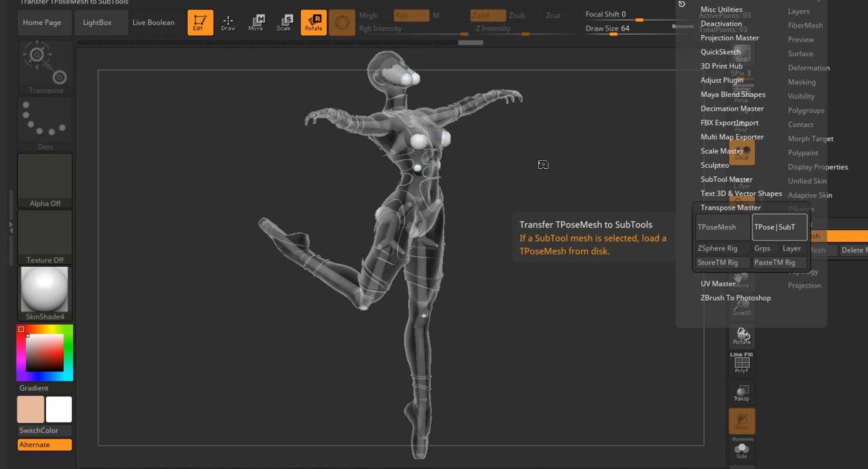868x469 pixels.
Task: Open the Dots stroke type selector
Action: pos(45,124)
